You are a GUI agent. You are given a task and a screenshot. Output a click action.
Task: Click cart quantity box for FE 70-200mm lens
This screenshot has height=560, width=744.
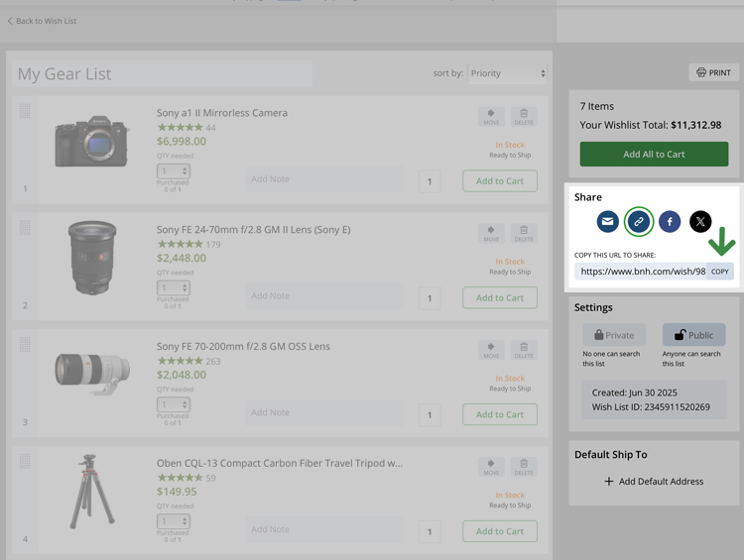pos(430,415)
